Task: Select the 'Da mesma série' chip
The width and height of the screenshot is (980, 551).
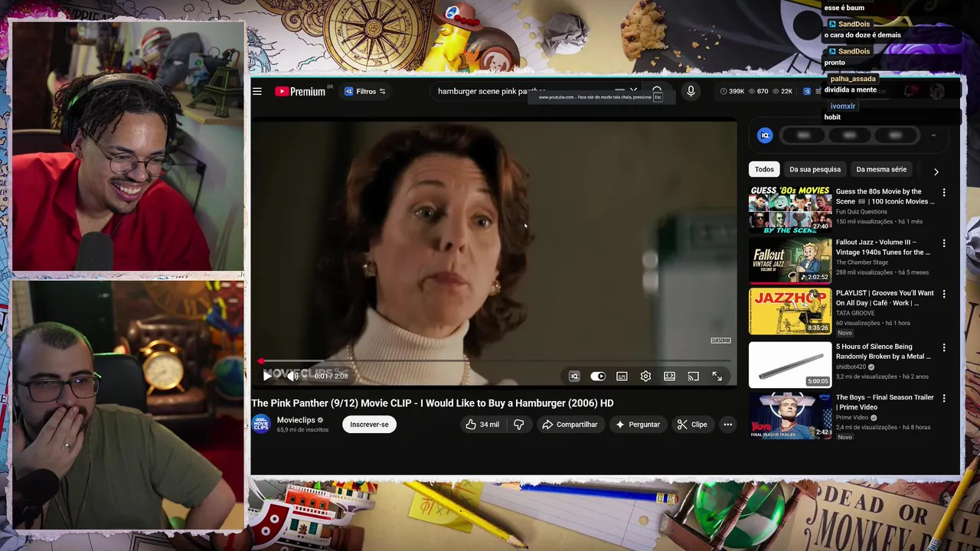Action: [x=881, y=169]
